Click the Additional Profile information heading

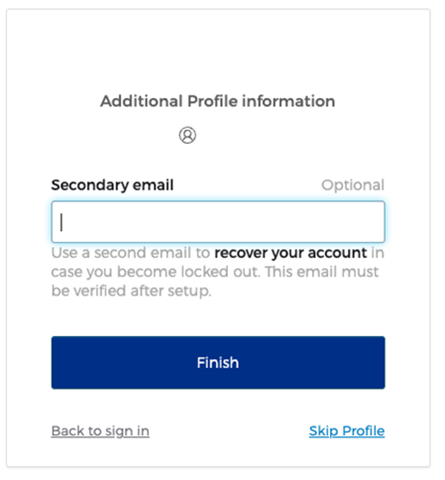click(218, 101)
